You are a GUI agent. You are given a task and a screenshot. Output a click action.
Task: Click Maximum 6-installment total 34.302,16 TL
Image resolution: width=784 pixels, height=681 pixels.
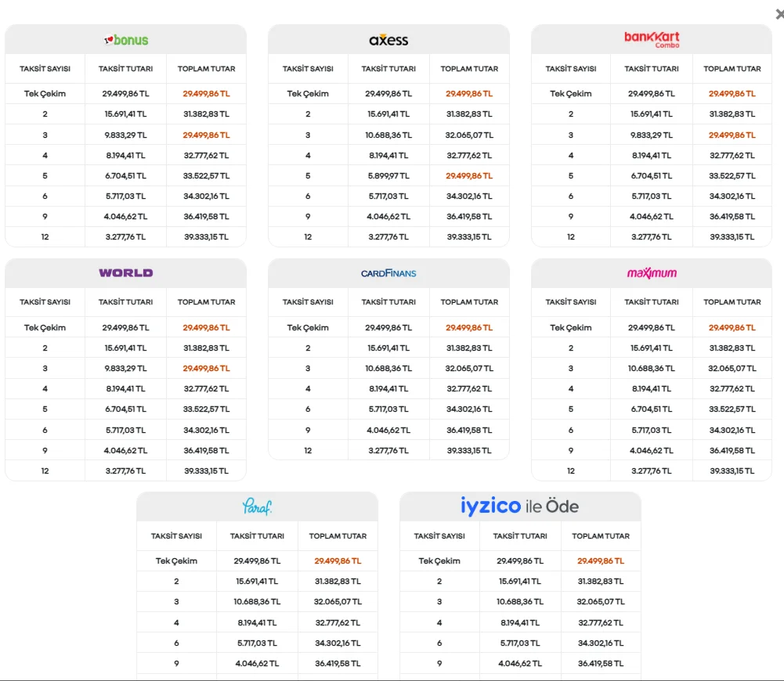coord(732,430)
